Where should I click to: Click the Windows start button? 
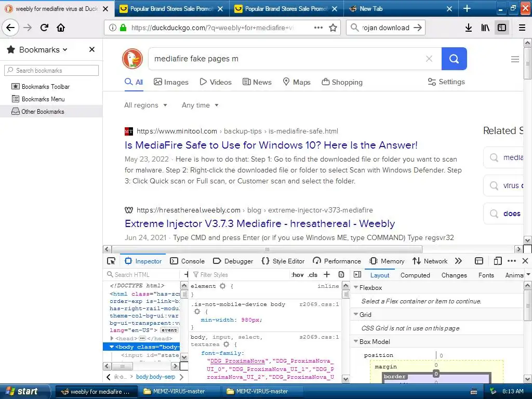click(x=25, y=391)
